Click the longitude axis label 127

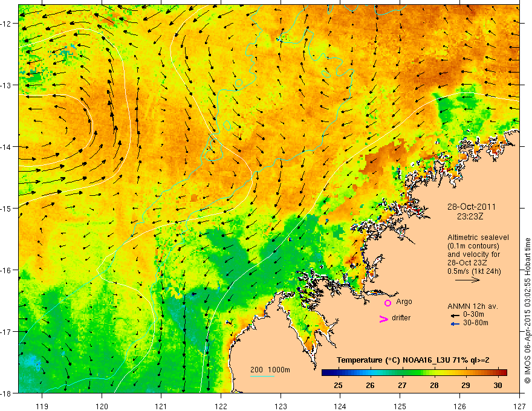pyautogui.click(x=519, y=406)
